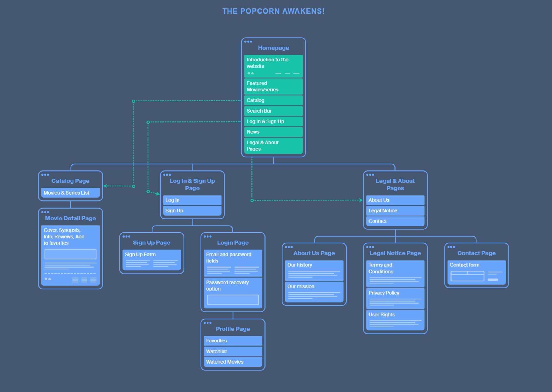Screen dimensions: 552x392
Task: Click three-dot icon on Contact Page card
Action: coord(451,247)
